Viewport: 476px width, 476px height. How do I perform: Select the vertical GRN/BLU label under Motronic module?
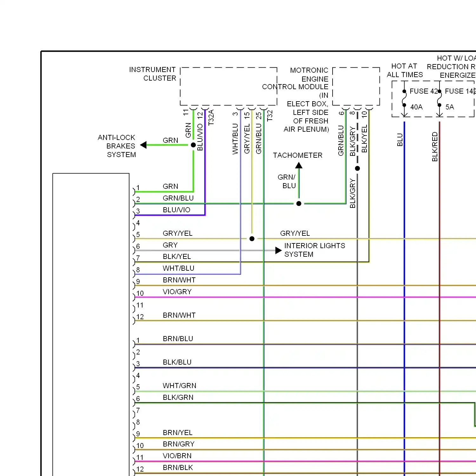click(x=341, y=141)
